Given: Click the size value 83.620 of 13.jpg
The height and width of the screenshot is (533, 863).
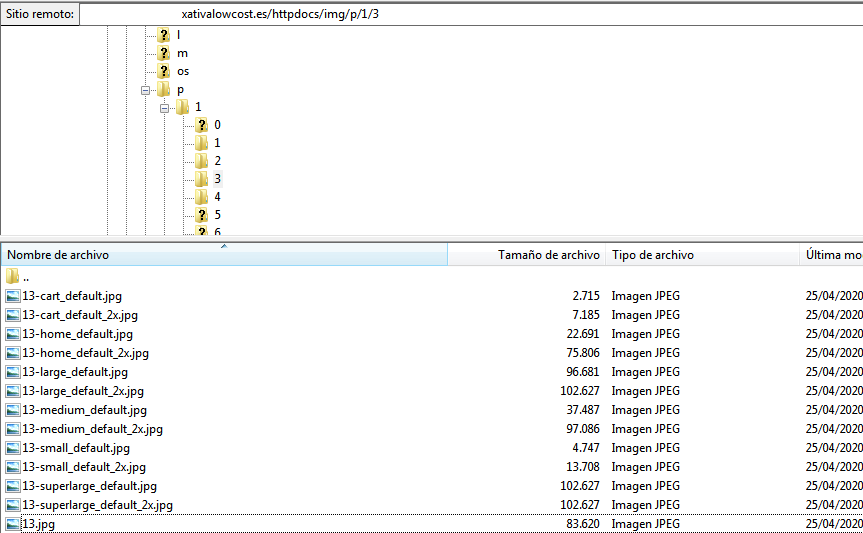Looking at the screenshot, I should (x=583, y=524).
